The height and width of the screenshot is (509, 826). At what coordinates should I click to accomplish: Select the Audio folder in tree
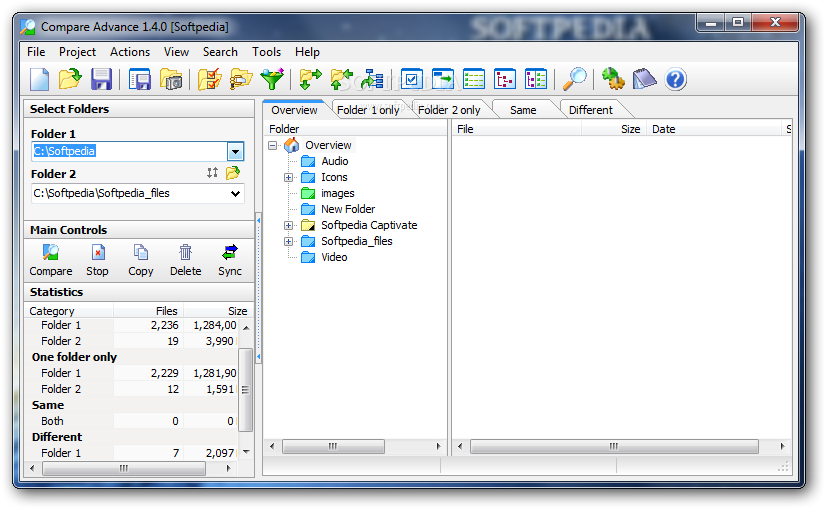(x=335, y=161)
